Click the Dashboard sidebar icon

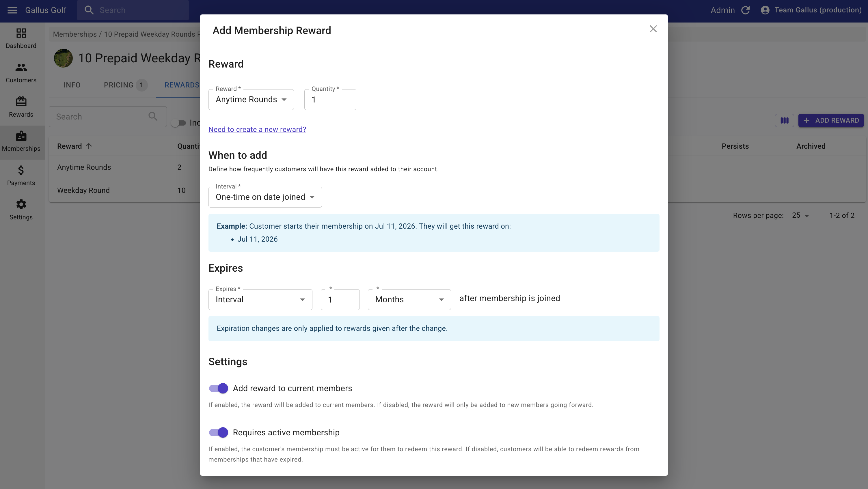pyautogui.click(x=21, y=38)
